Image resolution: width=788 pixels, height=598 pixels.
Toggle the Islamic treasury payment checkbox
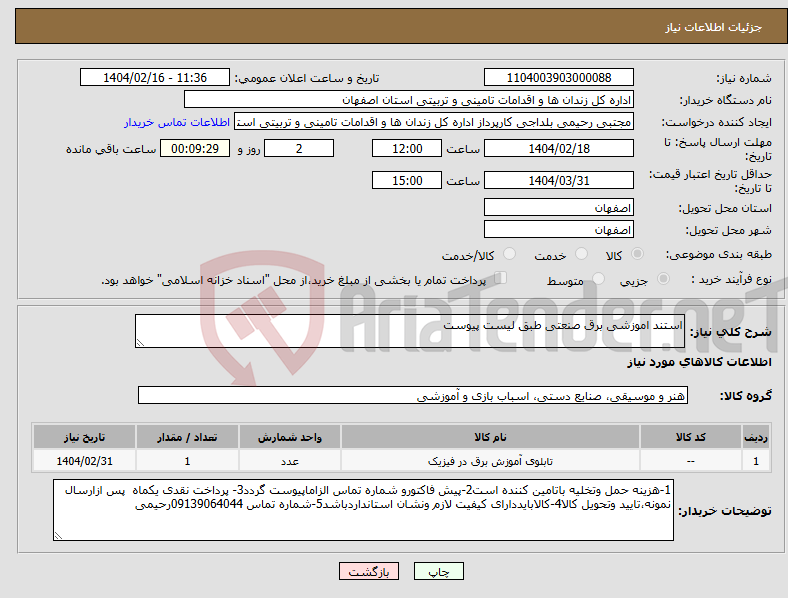501,277
